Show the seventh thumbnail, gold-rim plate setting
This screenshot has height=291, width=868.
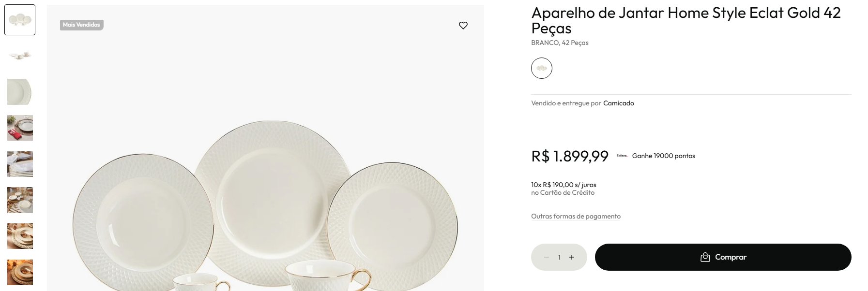[20, 236]
